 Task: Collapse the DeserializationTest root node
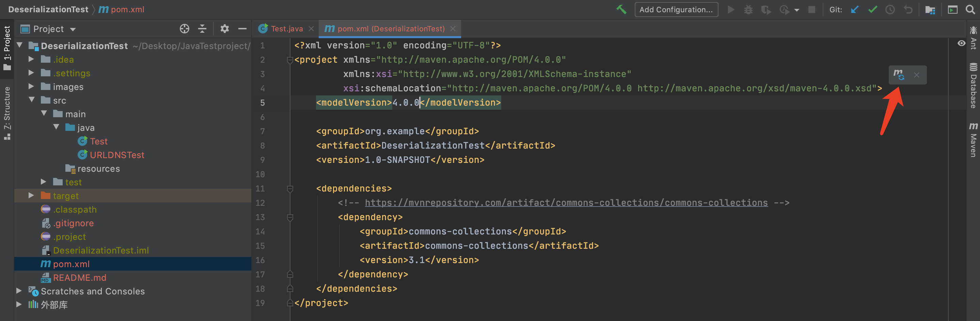click(x=19, y=45)
